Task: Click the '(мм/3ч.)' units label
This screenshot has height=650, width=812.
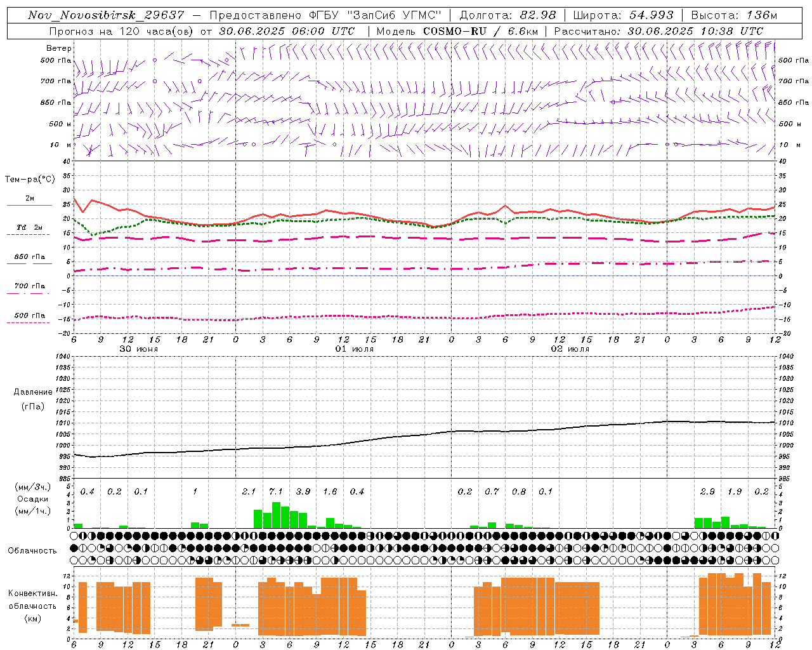Action: click(x=32, y=487)
